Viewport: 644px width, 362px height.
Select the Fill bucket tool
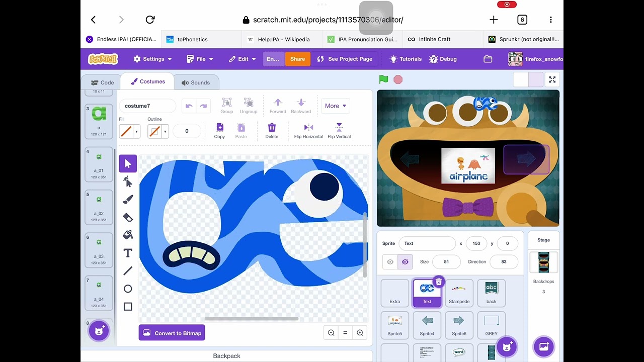[x=128, y=235]
